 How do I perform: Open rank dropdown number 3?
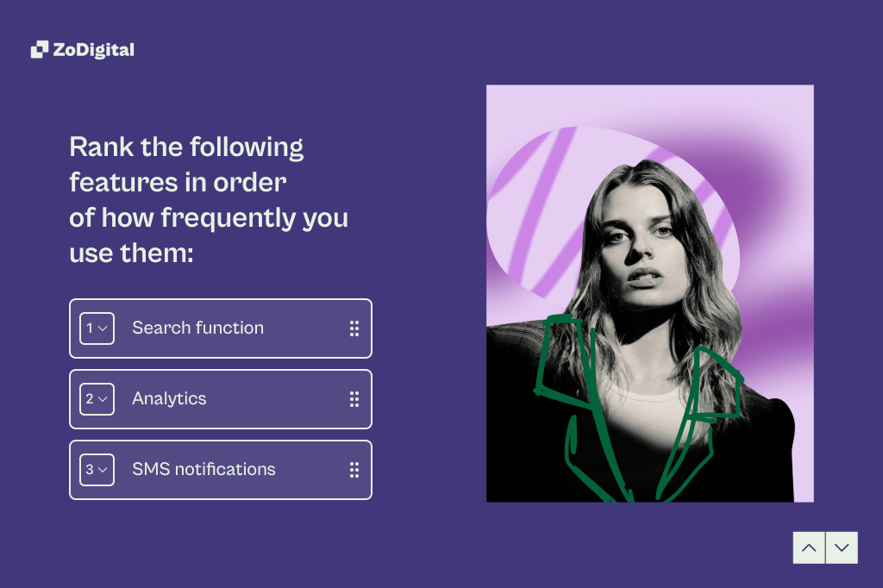click(x=97, y=470)
